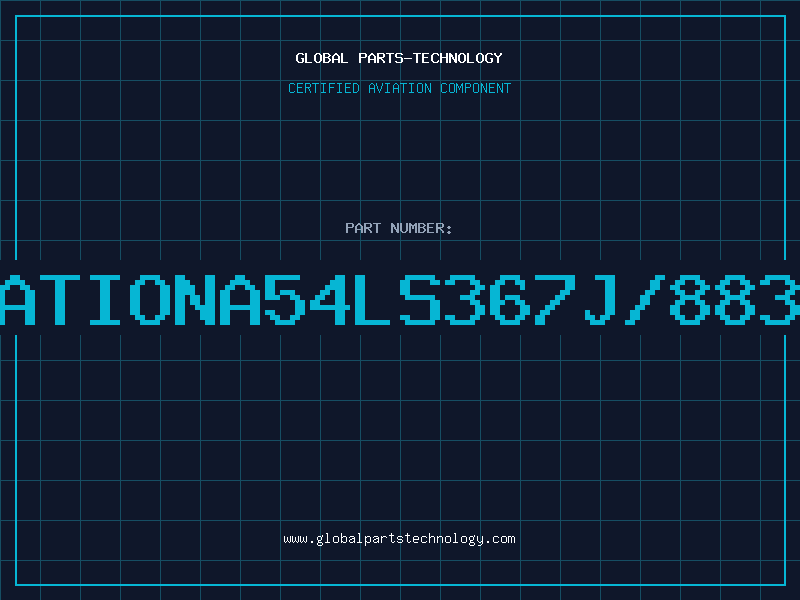Click the PART NUMBER: label
The width and height of the screenshot is (800, 600).
pos(399,228)
